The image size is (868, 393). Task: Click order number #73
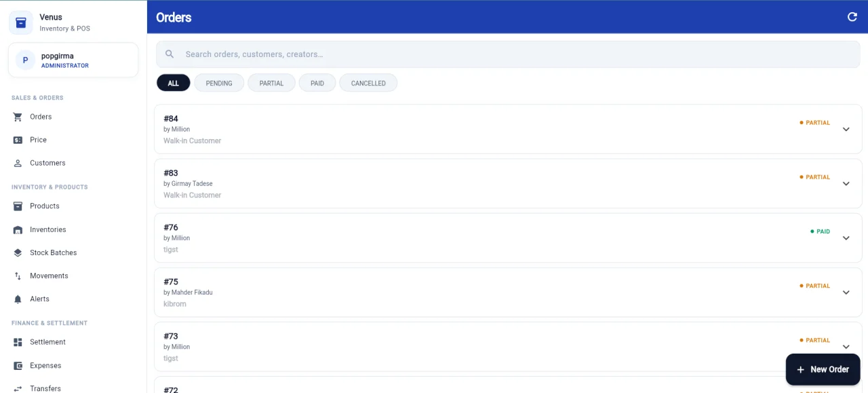171,336
